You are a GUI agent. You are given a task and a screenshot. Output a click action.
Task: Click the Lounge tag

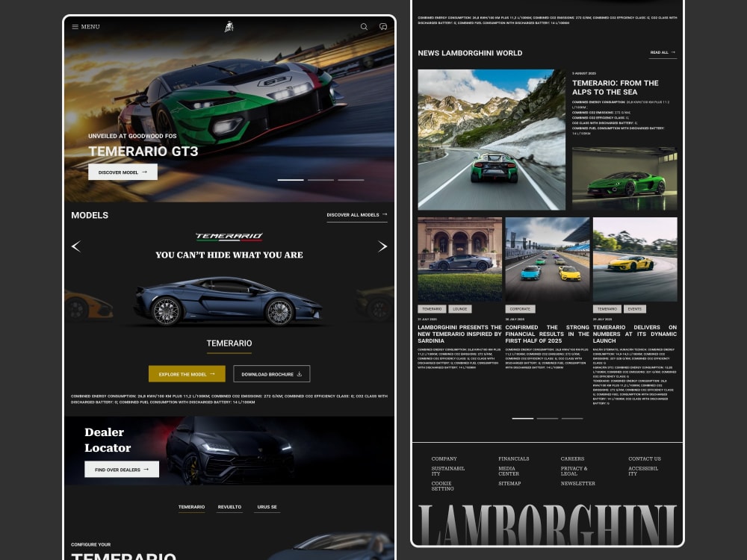pos(459,309)
